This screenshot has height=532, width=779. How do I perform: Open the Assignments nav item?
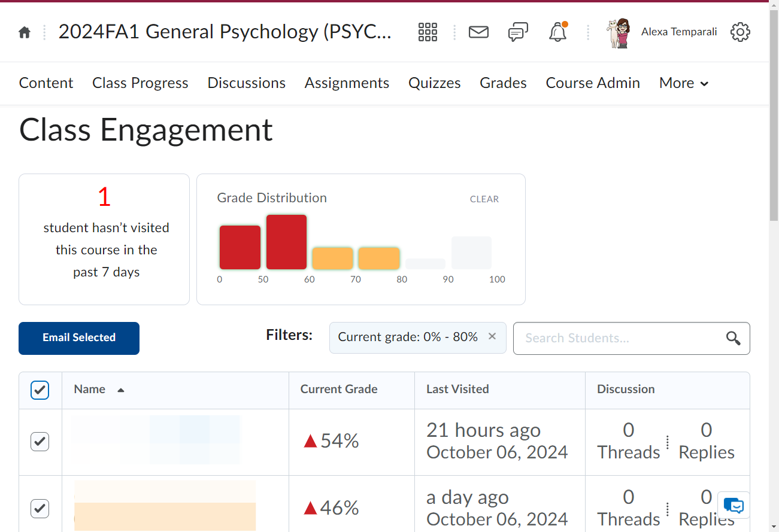point(347,83)
